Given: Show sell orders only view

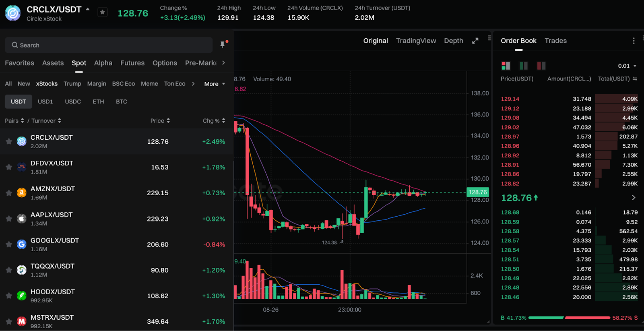Looking at the screenshot, I should click(541, 66).
